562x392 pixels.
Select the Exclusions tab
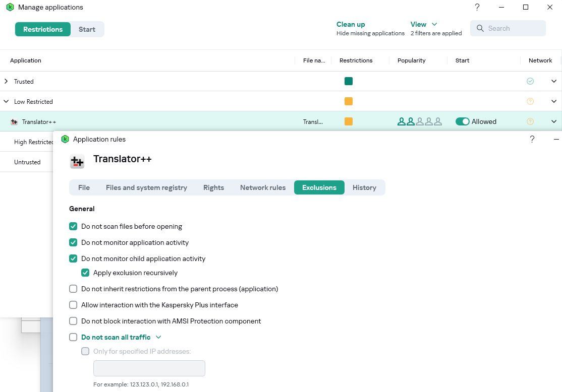319,187
